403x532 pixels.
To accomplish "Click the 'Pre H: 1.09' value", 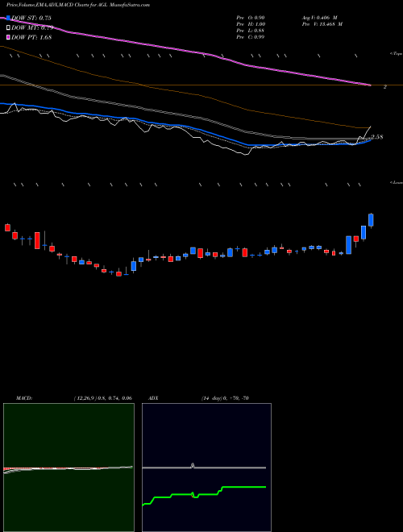I will [251, 24].
